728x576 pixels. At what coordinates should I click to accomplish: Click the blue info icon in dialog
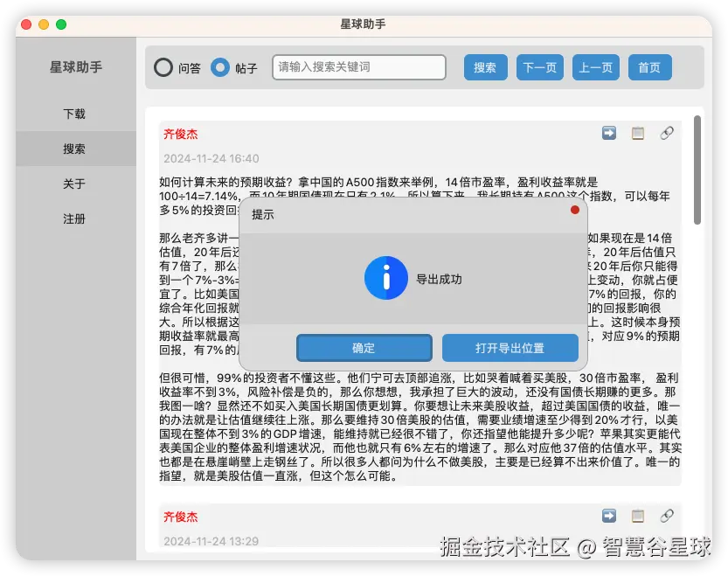[x=385, y=278]
